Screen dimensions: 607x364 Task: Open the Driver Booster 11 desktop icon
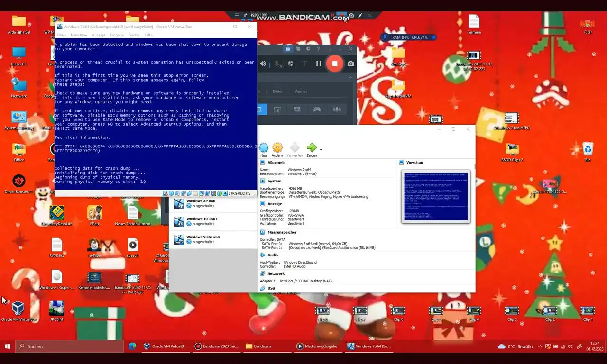[19, 184]
